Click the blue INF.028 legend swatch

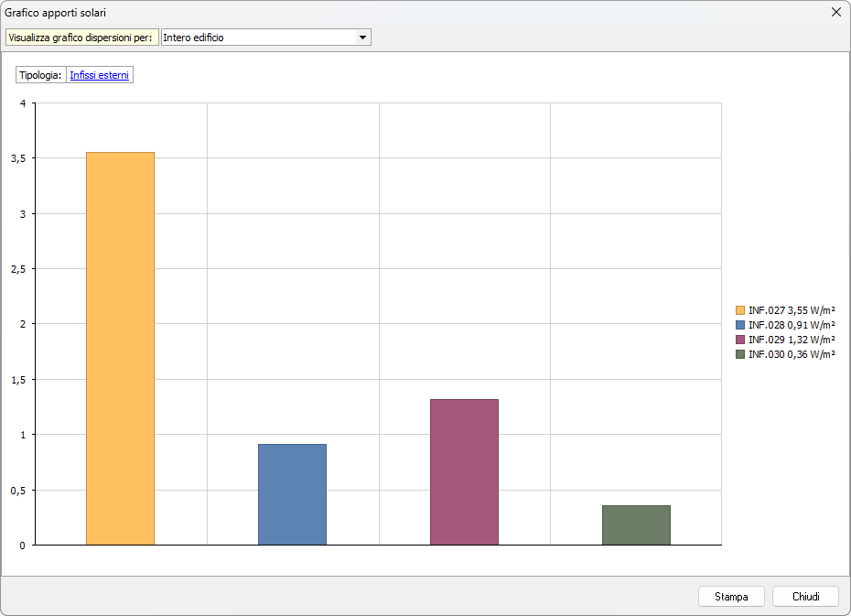740,325
